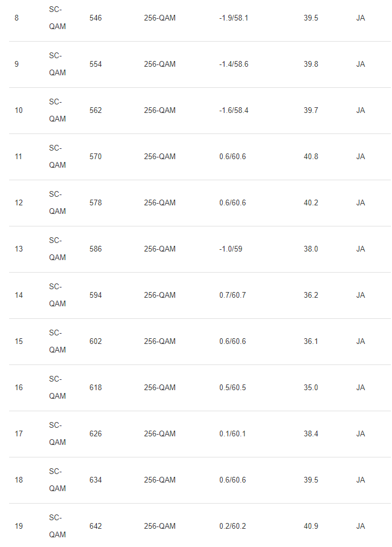Click the 0.1/60.1 power level cell
This screenshot has width=392, height=547.
(x=232, y=434)
